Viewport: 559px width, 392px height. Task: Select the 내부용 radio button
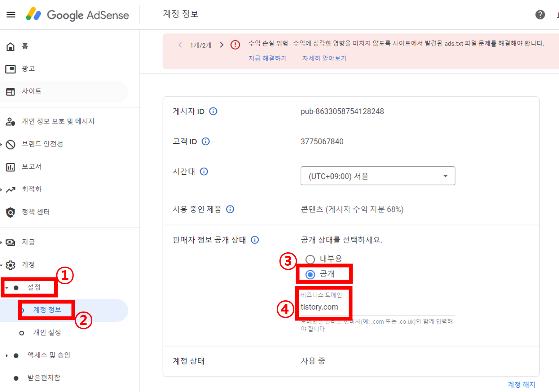tap(310, 259)
